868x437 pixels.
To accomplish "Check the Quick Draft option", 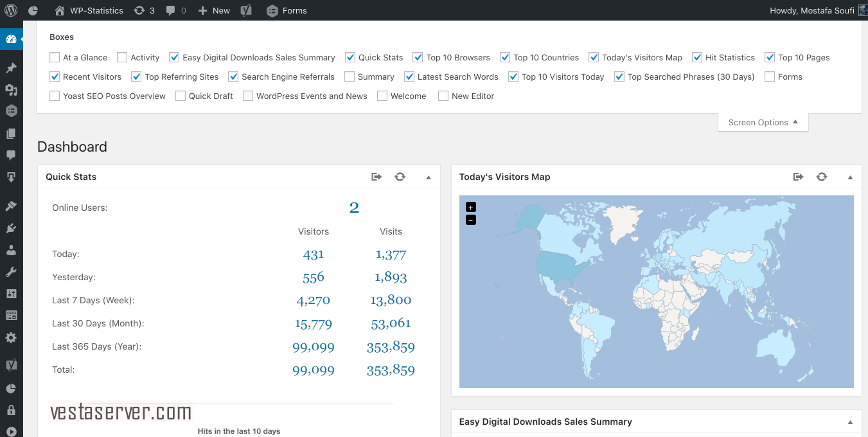I will pos(181,96).
